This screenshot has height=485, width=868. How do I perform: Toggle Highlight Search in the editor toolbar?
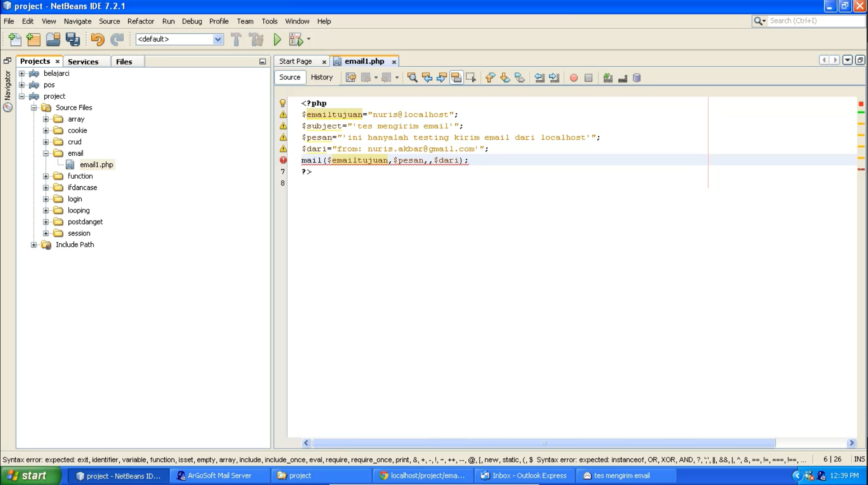[x=456, y=78]
